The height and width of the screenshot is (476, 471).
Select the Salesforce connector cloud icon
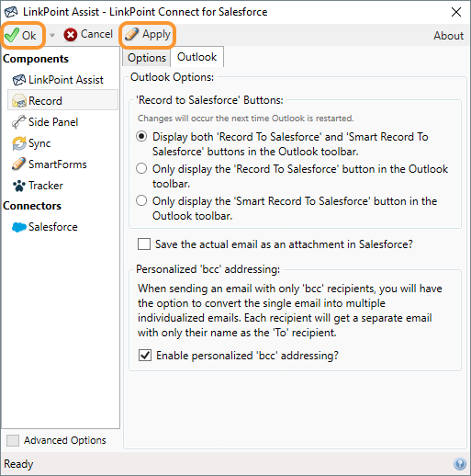pyautogui.click(x=19, y=227)
